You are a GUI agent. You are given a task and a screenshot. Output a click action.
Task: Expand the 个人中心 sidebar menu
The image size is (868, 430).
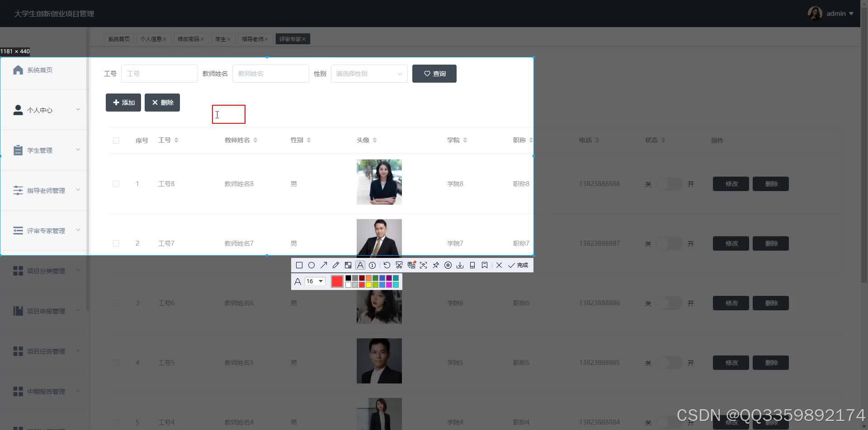pyautogui.click(x=45, y=110)
